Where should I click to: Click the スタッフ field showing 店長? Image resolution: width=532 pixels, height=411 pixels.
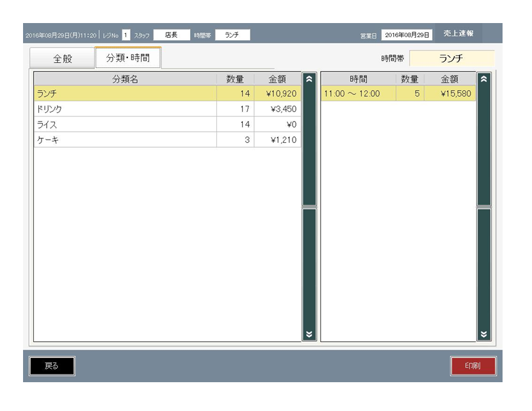pos(171,35)
